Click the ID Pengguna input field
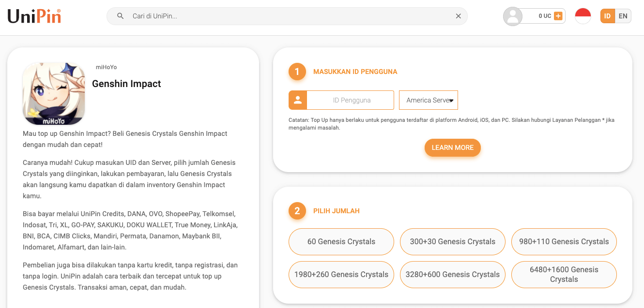Viewport: 644px width, 308px height. pos(351,100)
